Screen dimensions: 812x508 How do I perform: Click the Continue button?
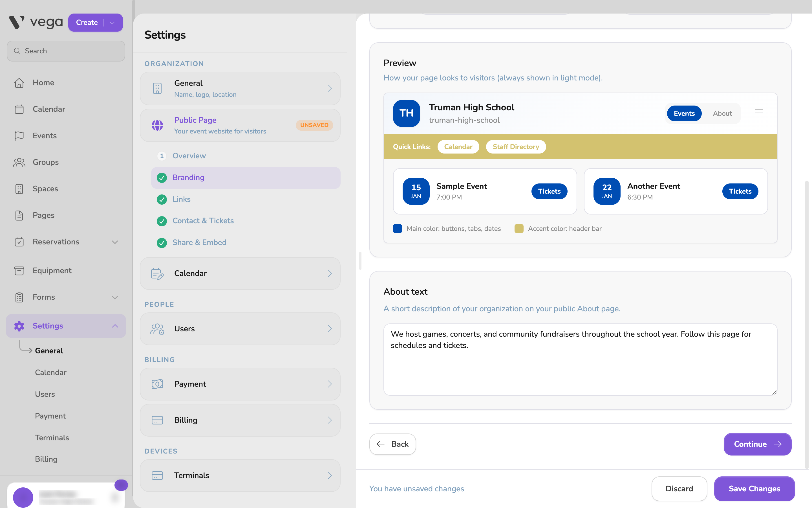[x=757, y=444]
